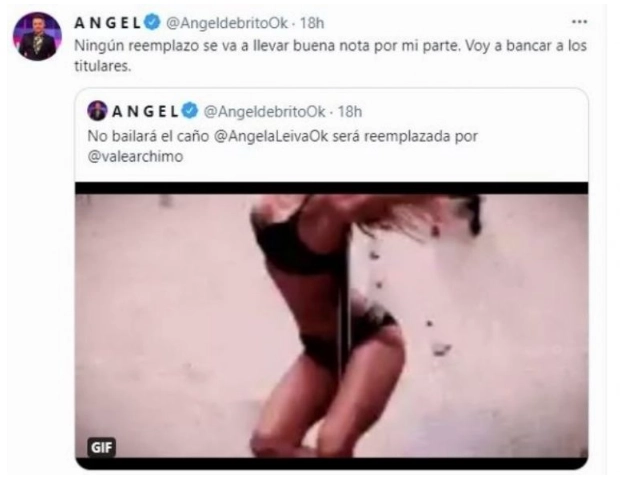Viewport: 625px width, 489px height.
Task: Click the GIF badge on the media
Action: (x=102, y=448)
